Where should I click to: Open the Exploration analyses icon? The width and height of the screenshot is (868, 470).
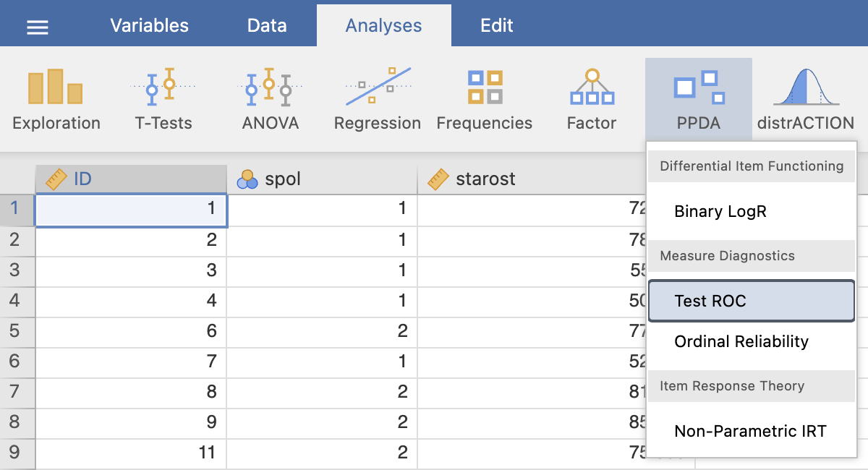click(x=56, y=101)
